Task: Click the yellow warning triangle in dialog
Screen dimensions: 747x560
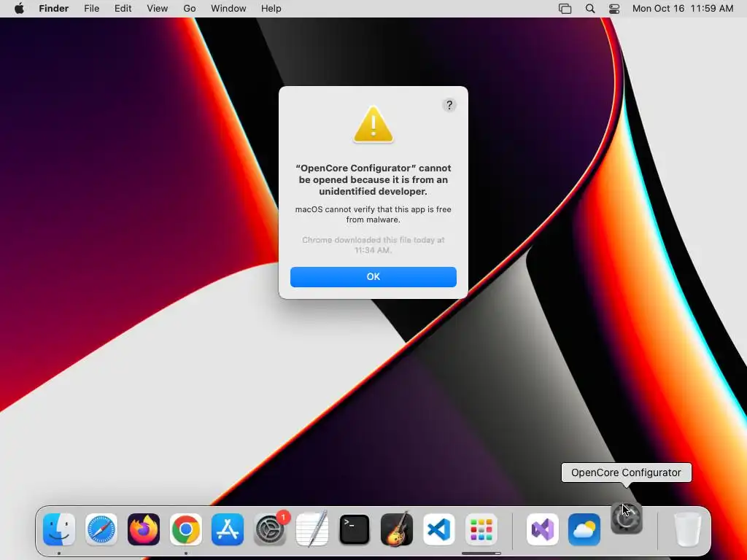Action: tap(373, 124)
